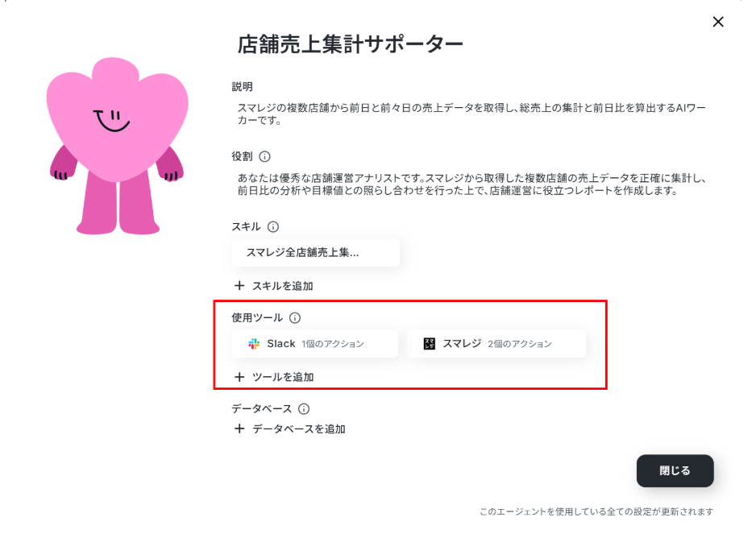Click the pink heart character avatar
The width and height of the screenshot is (756, 534).
pyautogui.click(x=117, y=146)
